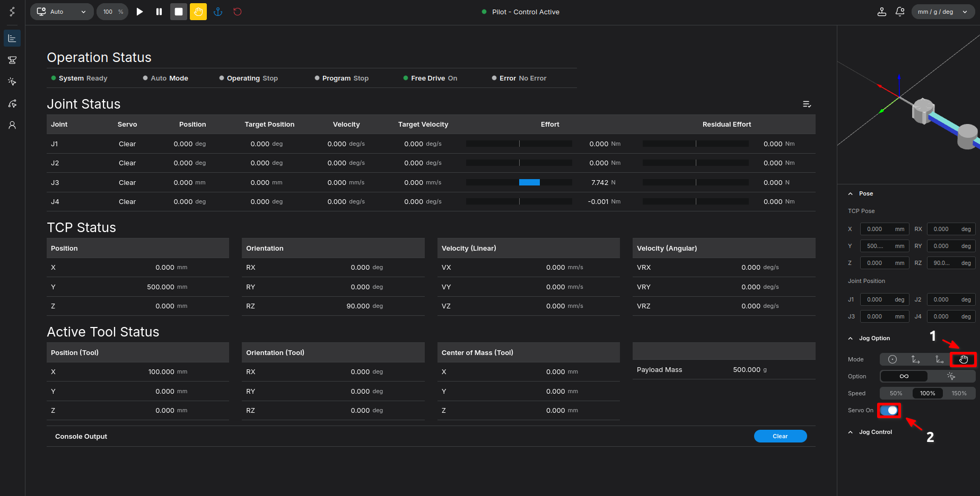Toggle the Servo On switch
980x496 pixels.
click(x=889, y=410)
